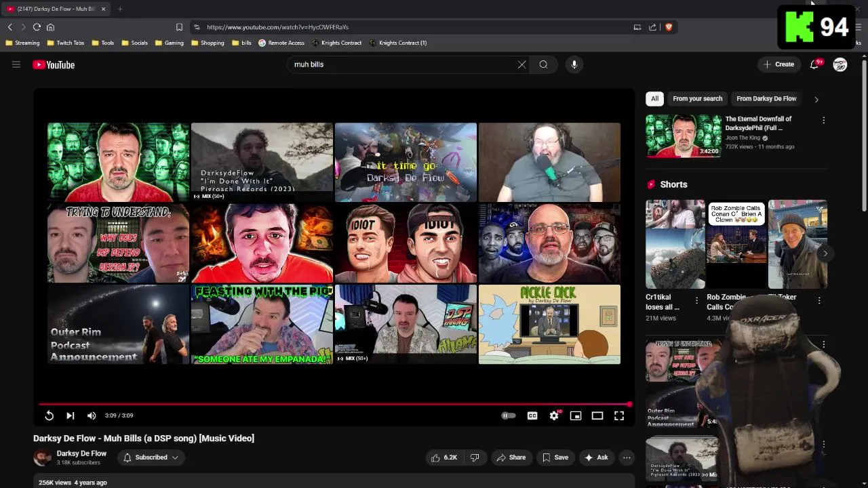
Task: Select the From Darksy De Flow chip
Action: coord(766,99)
